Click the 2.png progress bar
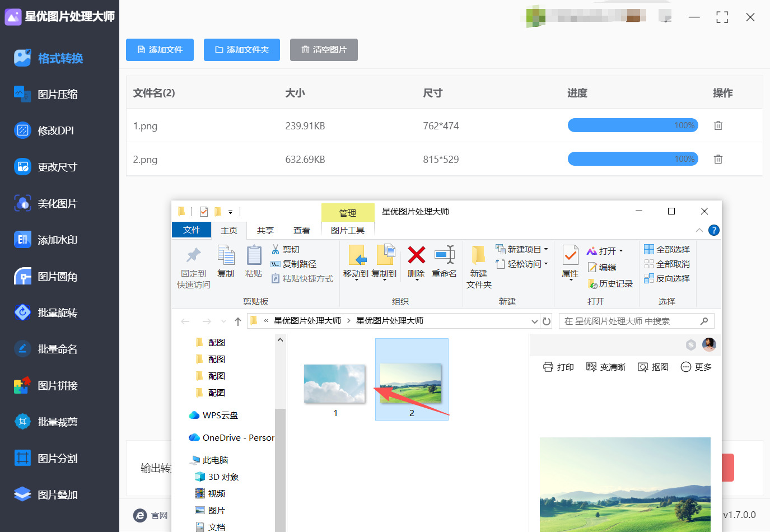 click(x=632, y=159)
